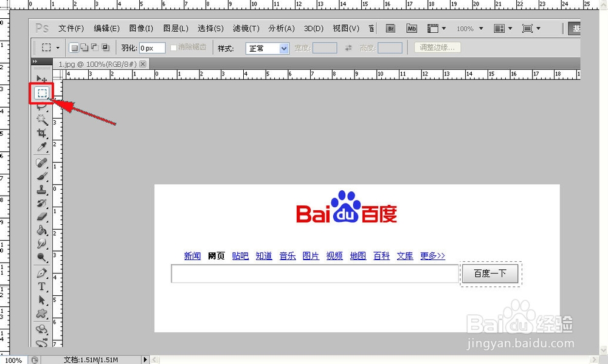Select the 3D Rotate tool

click(42, 329)
